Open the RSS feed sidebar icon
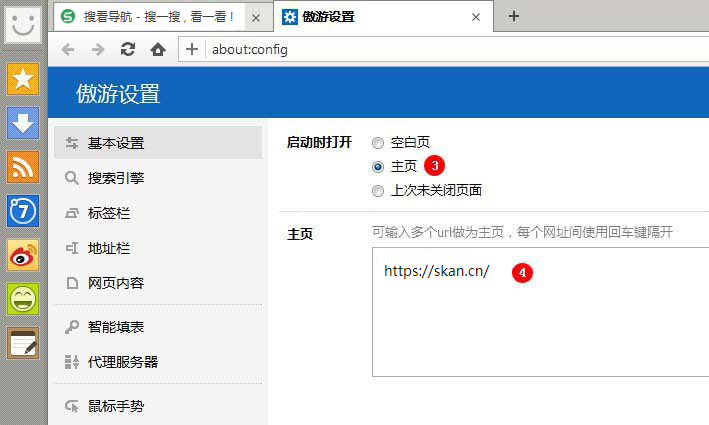709x425 pixels. pyautogui.click(x=23, y=166)
